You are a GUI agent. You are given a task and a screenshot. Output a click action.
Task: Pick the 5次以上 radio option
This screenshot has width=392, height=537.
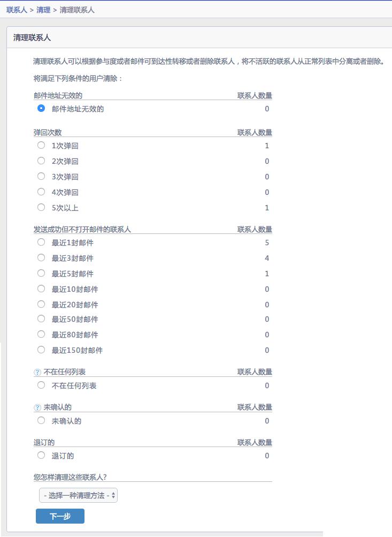[41, 207]
